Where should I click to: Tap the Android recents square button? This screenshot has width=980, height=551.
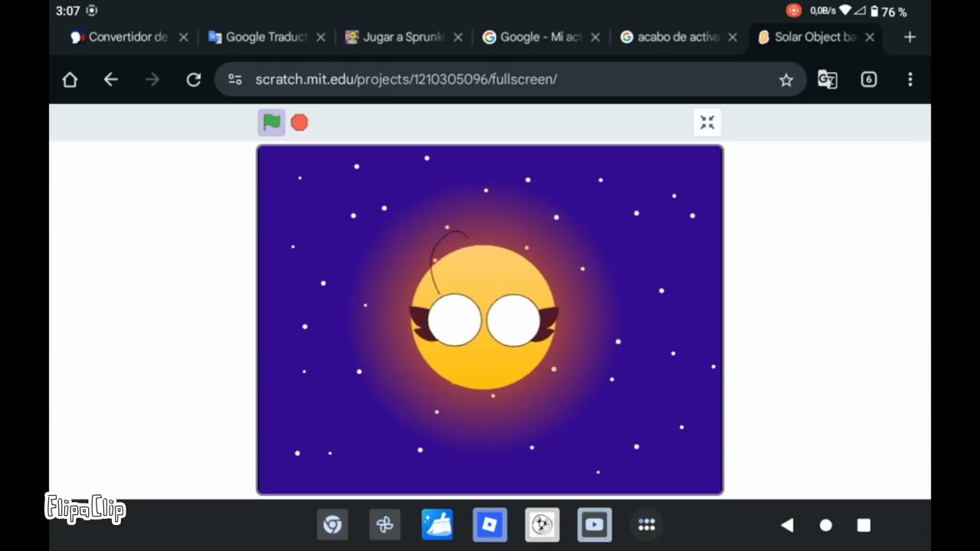point(864,525)
